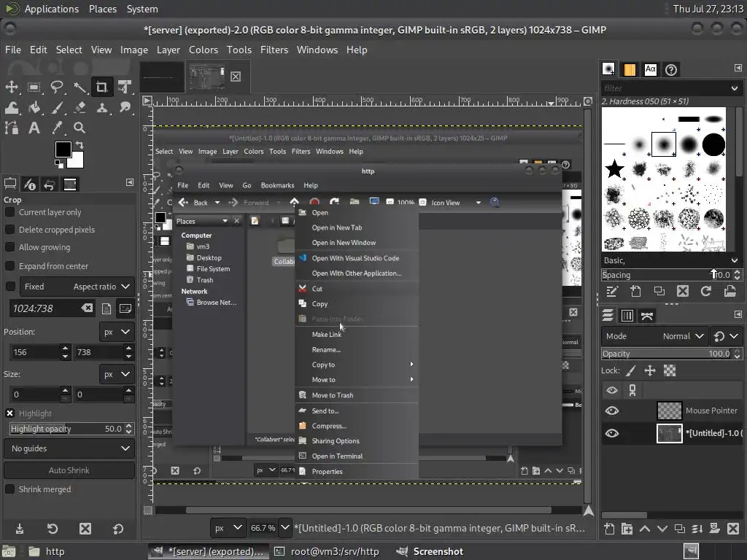Screen dimensions: 747x560
Task: Open the No guides dropdown
Action: [69, 448]
